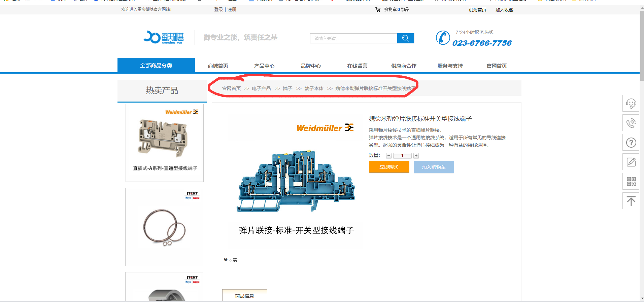This screenshot has width=644, height=304.
Task: Click the orange 立即购买 button
Action: [389, 167]
